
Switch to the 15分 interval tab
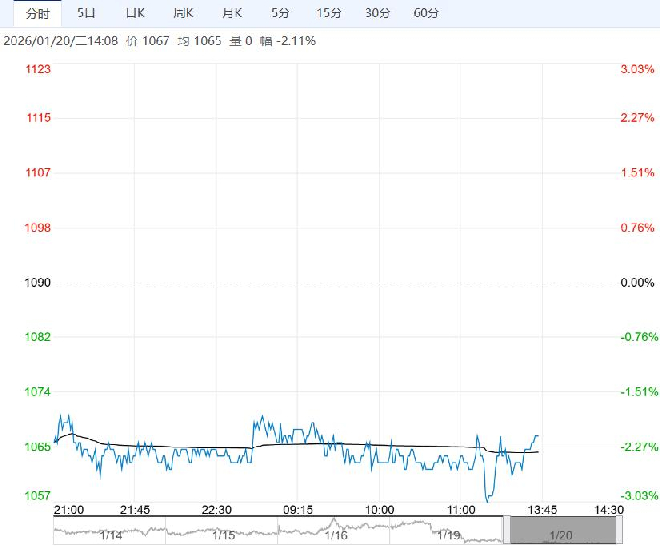point(328,13)
